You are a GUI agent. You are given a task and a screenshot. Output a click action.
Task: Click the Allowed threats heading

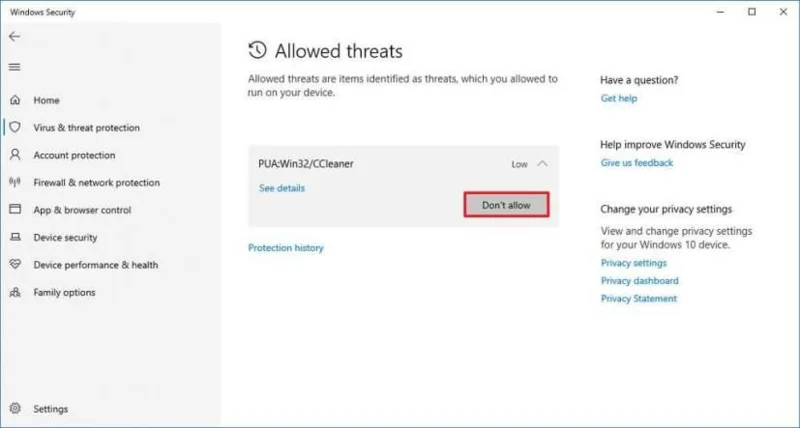click(339, 51)
